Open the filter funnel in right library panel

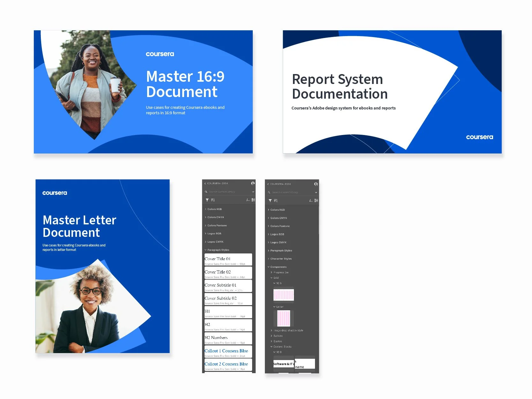pos(270,201)
